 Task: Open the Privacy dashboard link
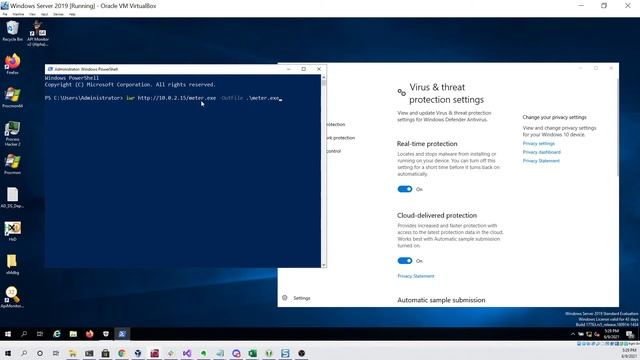pos(542,152)
